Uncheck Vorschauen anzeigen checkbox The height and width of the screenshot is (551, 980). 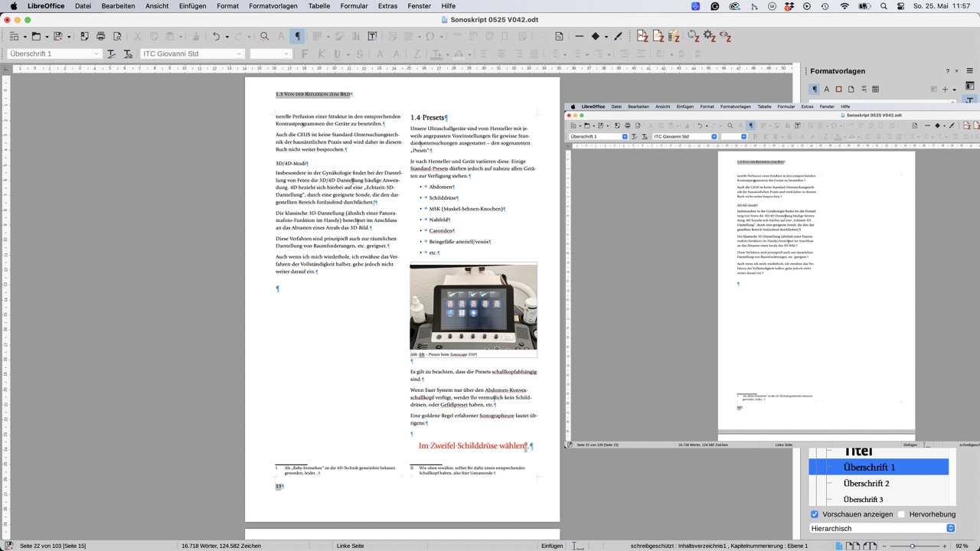click(x=815, y=514)
